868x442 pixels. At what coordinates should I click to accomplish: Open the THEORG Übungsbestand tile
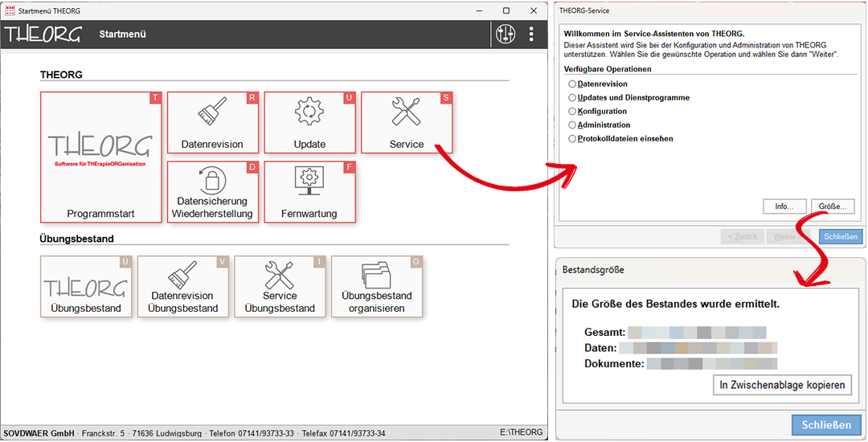pos(86,286)
